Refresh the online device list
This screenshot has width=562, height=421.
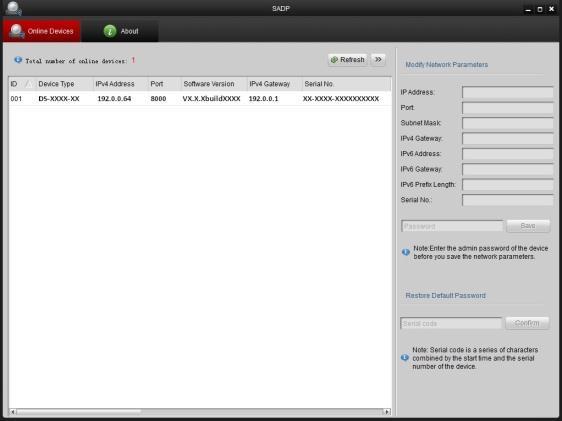pyautogui.click(x=347, y=59)
